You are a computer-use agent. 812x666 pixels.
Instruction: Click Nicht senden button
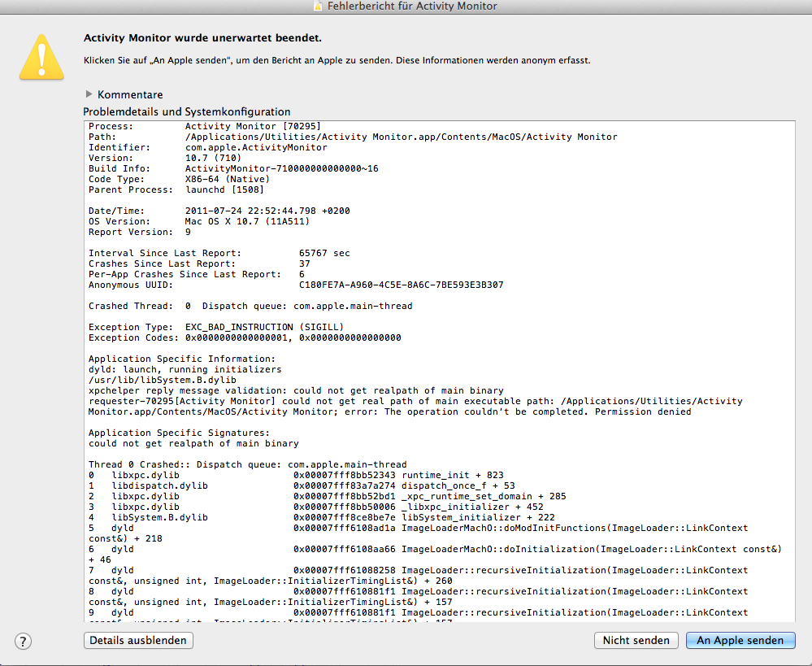coord(636,640)
